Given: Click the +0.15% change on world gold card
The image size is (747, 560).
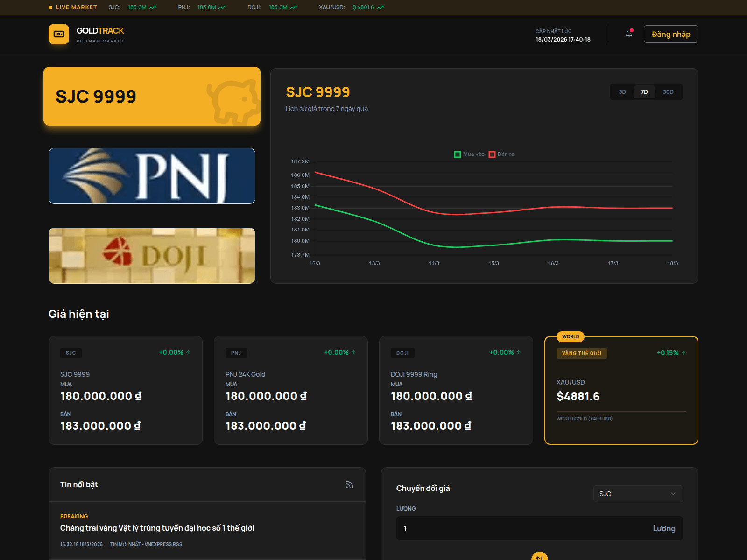Looking at the screenshot, I should point(668,353).
